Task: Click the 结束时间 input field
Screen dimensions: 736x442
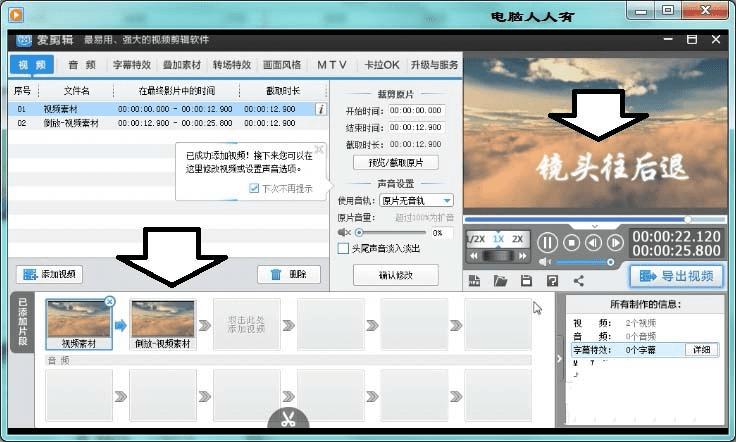Action: tap(416, 127)
